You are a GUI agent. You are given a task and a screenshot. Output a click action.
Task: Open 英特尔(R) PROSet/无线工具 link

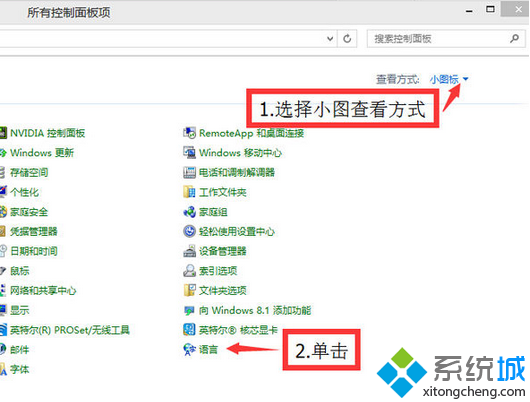click(x=70, y=330)
